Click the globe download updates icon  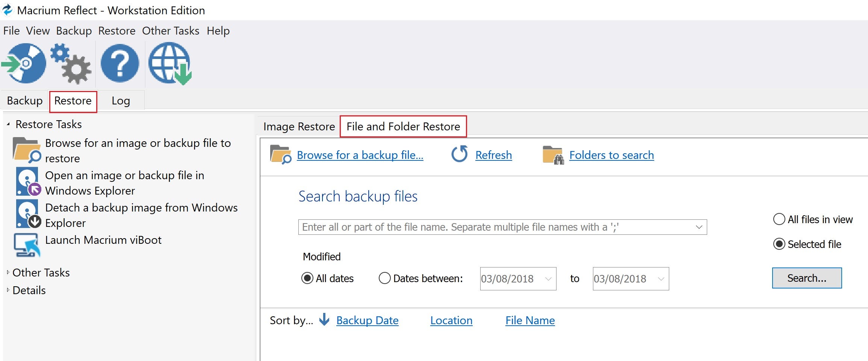coord(170,63)
